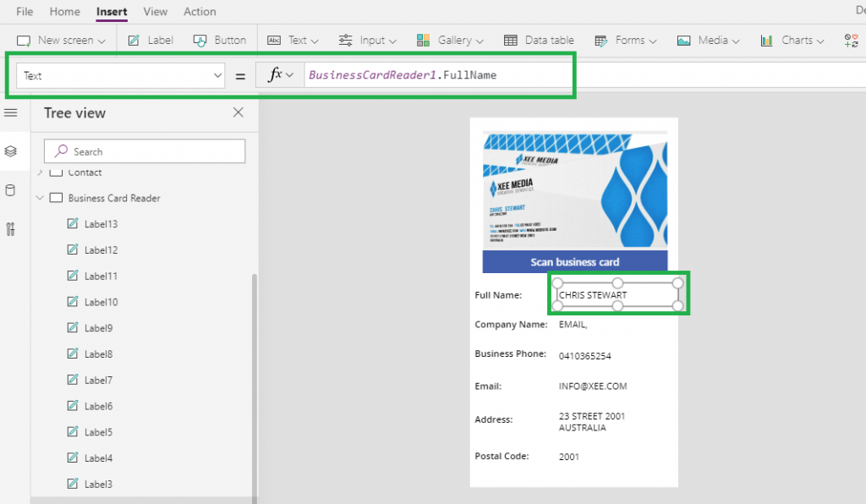This screenshot has width=866, height=504.
Task: Click inside the Tree view search box
Action: (x=144, y=151)
